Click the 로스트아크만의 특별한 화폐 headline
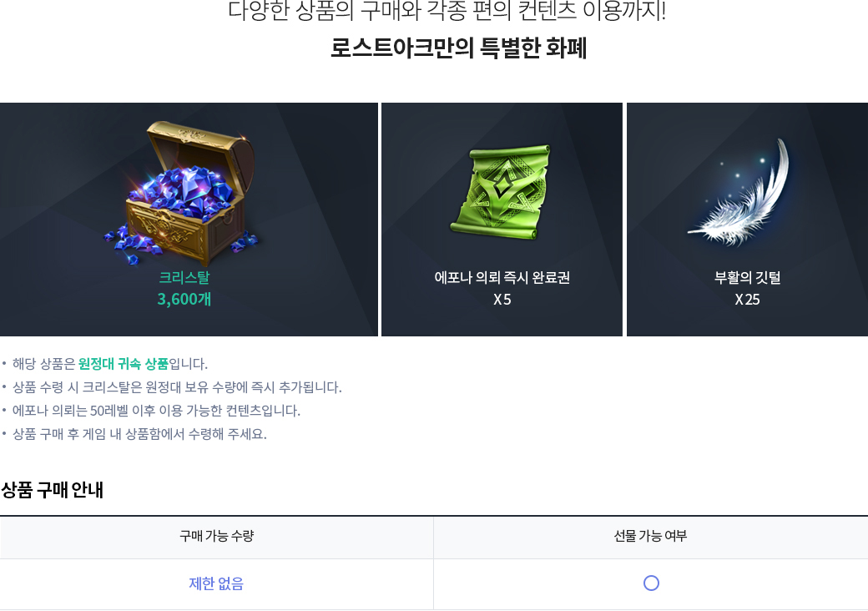Viewport: 868px width, 611px height. point(459,48)
